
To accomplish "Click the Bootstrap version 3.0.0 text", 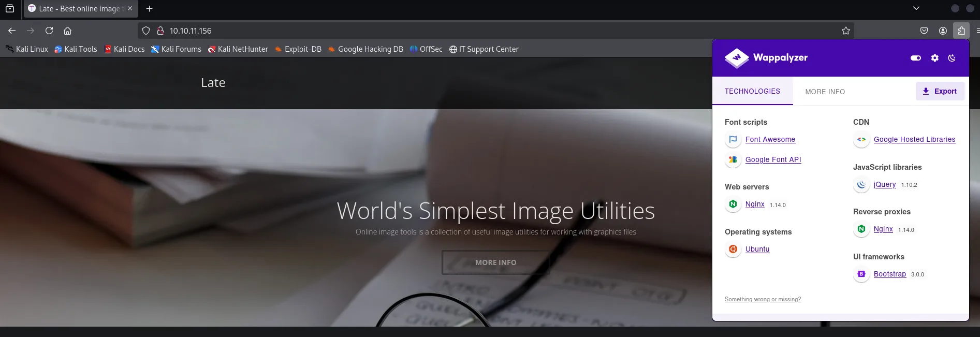I will pyautogui.click(x=917, y=274).
